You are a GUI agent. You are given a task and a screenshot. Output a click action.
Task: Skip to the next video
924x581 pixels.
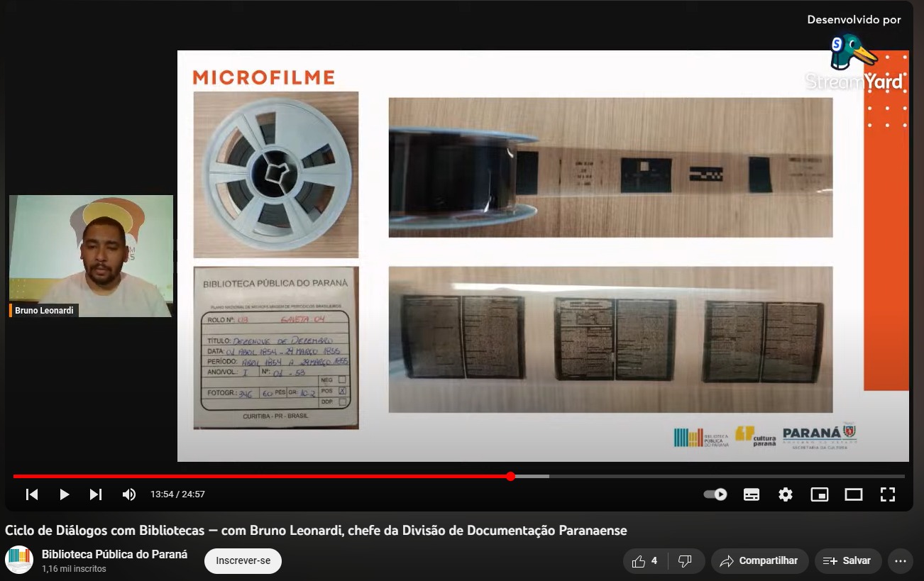point(96,494)
